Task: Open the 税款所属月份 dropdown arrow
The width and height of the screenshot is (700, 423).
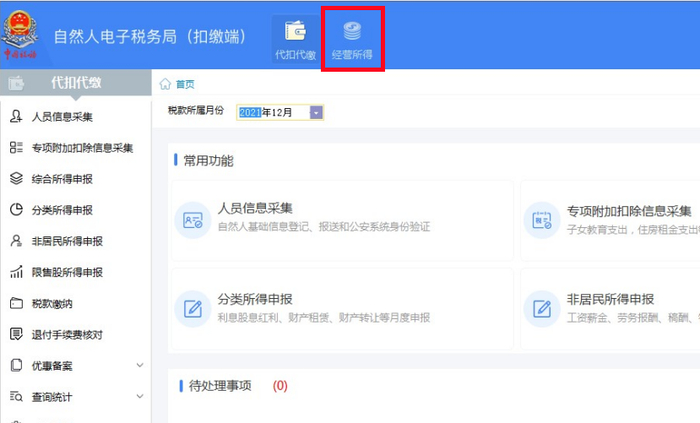Action: click(316, 113)
